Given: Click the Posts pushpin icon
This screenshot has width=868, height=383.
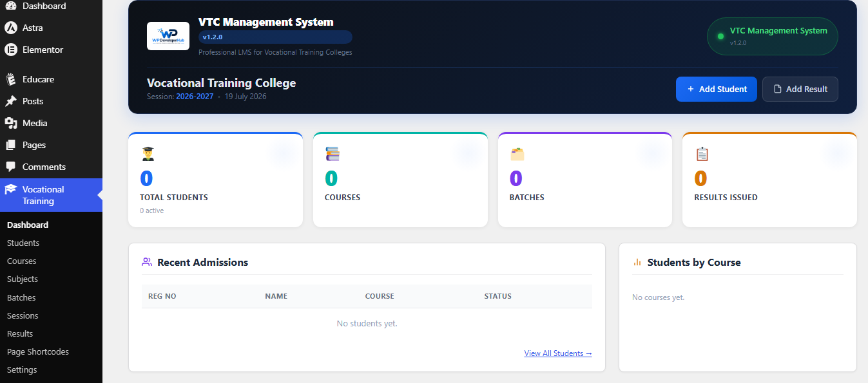Looking at the screenshot, I should 10,101.
